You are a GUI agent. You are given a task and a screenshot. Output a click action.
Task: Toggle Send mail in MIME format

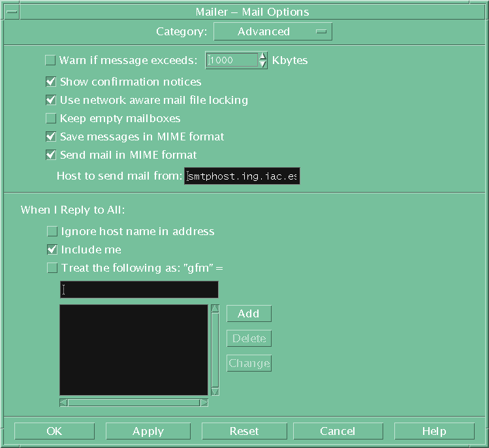click(x=50, y=155)
